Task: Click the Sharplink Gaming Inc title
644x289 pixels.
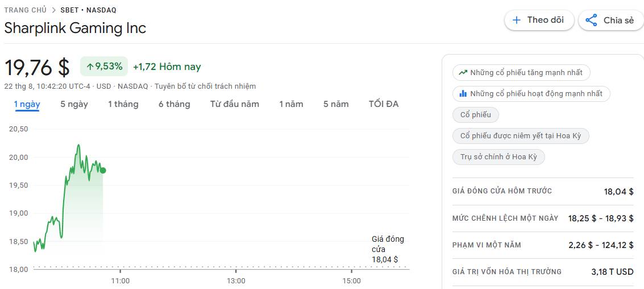Action: click(x=75, y=28)
